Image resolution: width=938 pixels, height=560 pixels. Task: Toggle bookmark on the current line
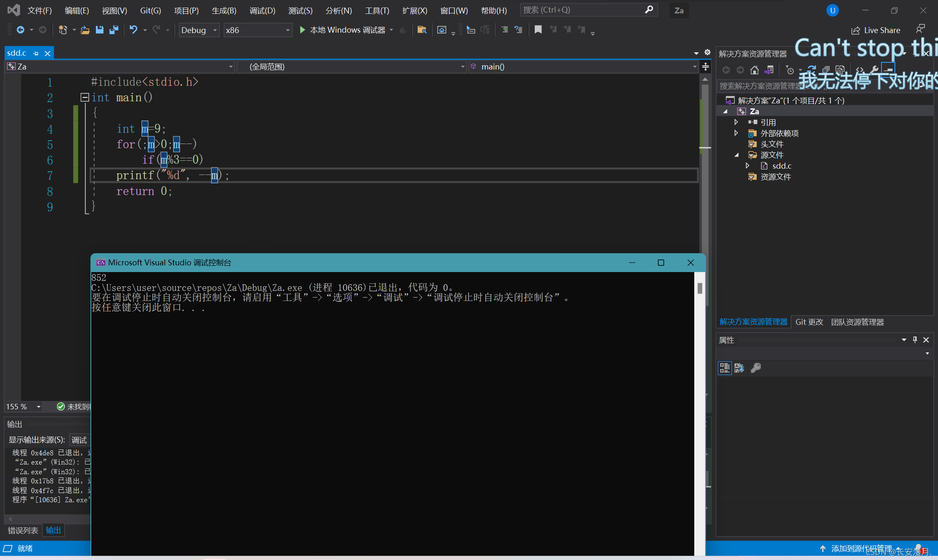pos(538,30)
